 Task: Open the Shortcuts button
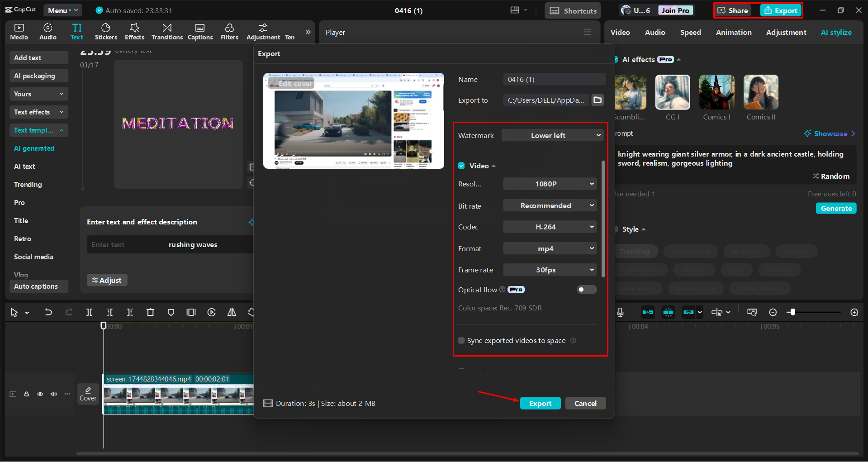tap(573, 10)
